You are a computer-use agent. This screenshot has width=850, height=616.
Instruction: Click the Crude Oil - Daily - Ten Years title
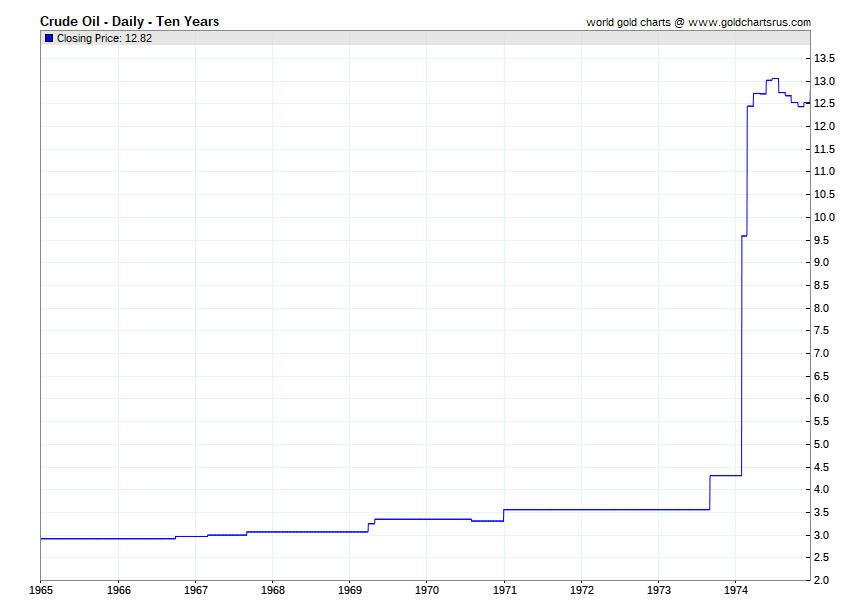pyautogui.click(x=129, y=21)
